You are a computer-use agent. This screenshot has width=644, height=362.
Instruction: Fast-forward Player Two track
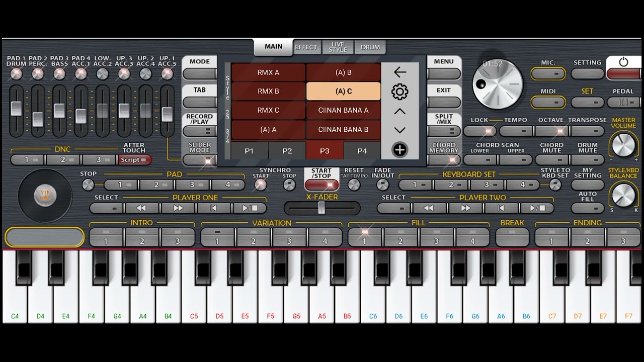tap(465, 208)
